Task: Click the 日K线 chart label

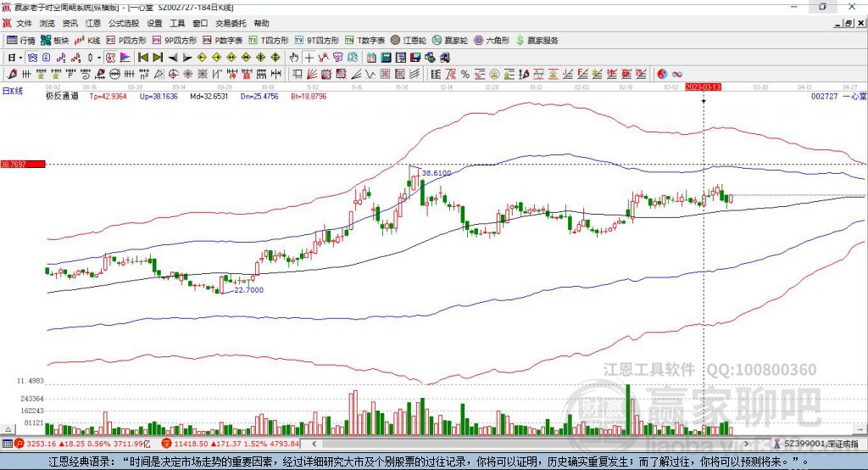Action: click(x=13, y=91)
